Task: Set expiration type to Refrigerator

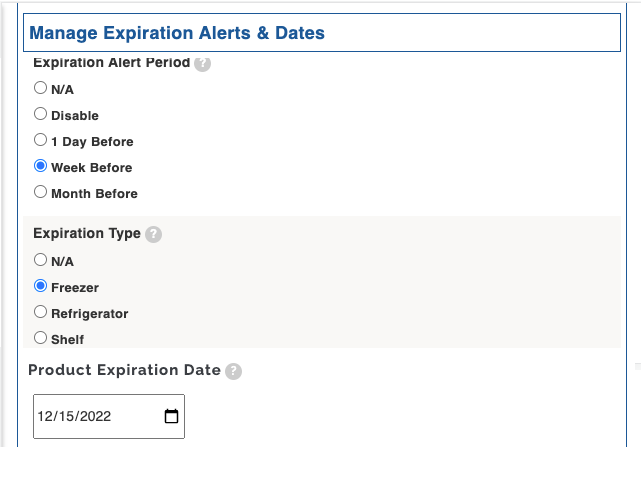Action: (x=41, y=312)
